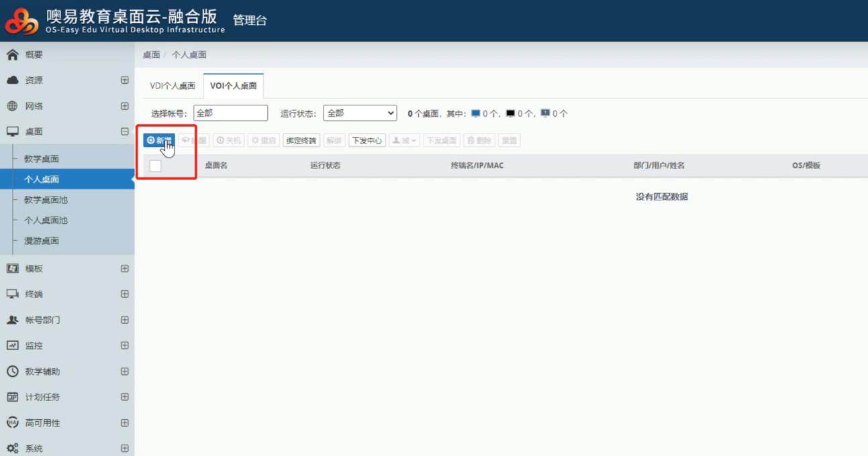Collapse the 桌面 menu section
The image size is (868, 456).
pyautogui.click(x=124, y=132)
